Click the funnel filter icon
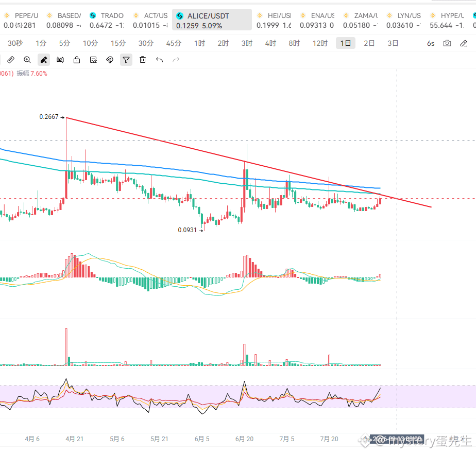476x454 pixels. point(126,60)
